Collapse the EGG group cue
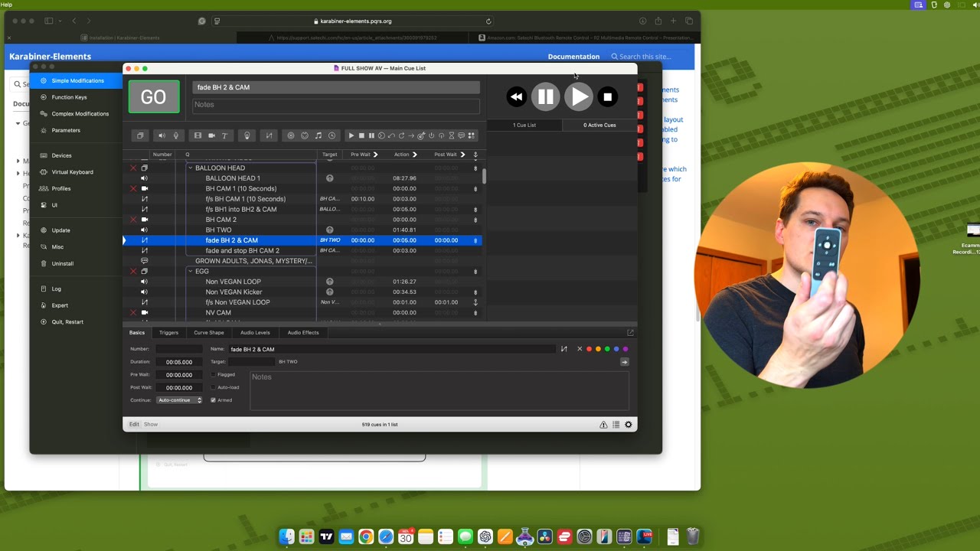 click(x=191, y=271)
